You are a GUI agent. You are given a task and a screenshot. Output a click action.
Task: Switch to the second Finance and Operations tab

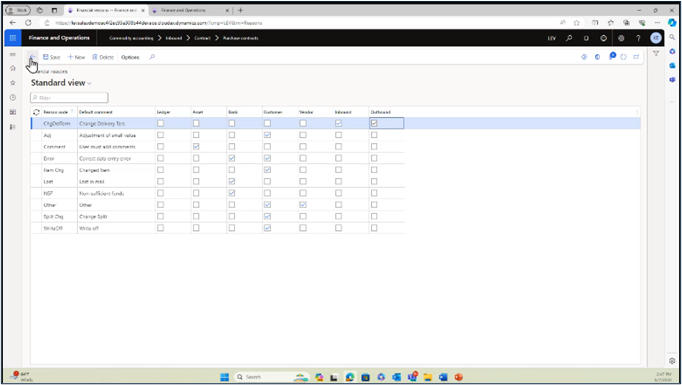point(190,10)
